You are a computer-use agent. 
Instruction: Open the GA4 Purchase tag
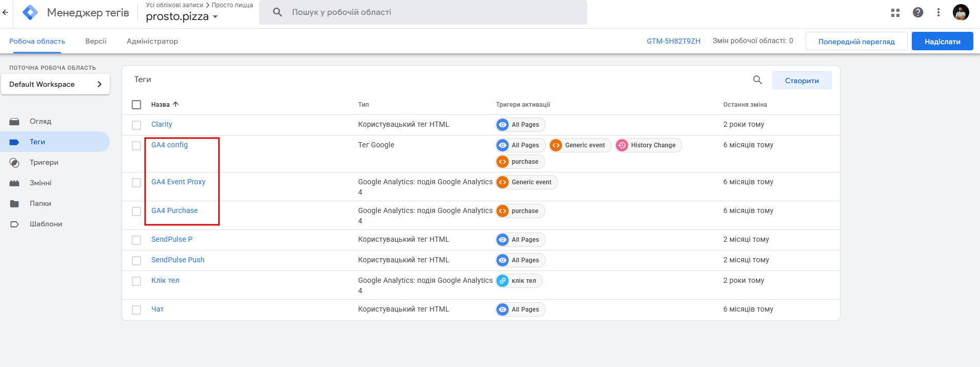174,210
